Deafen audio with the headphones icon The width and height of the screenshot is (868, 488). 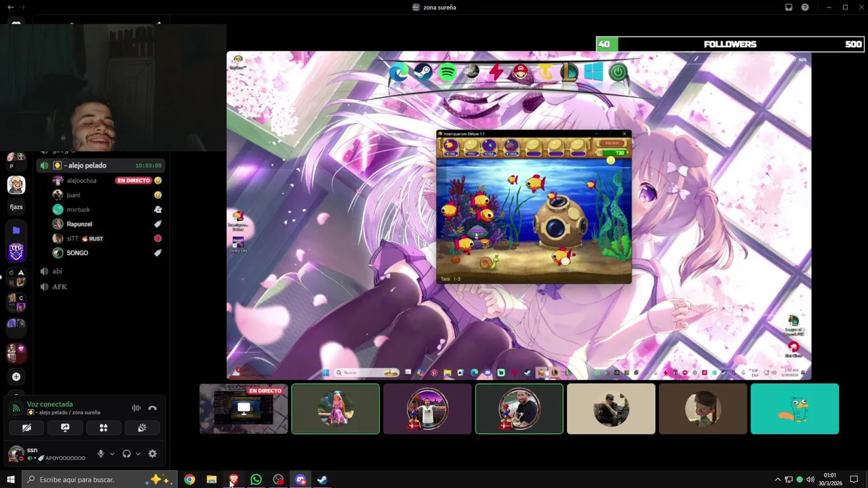126,454
